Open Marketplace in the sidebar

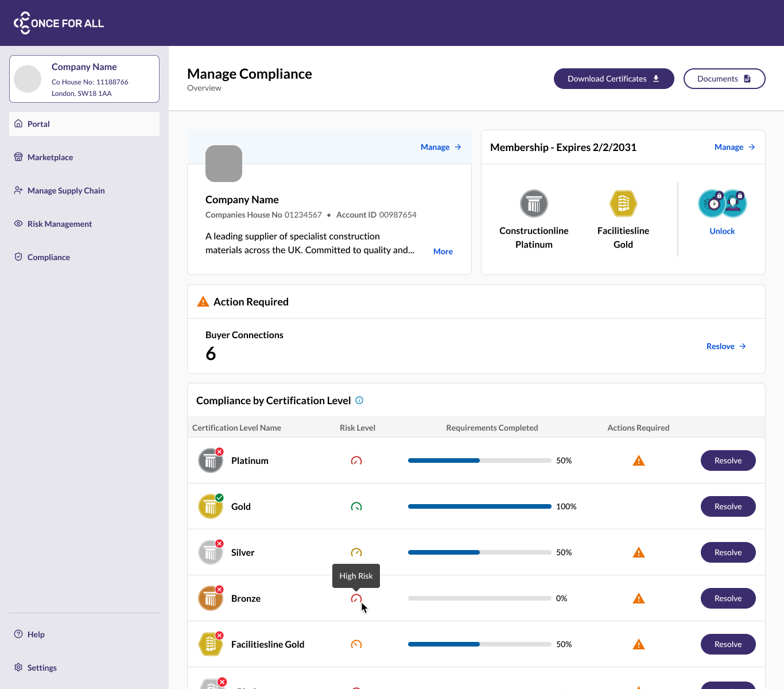(84, 157)
